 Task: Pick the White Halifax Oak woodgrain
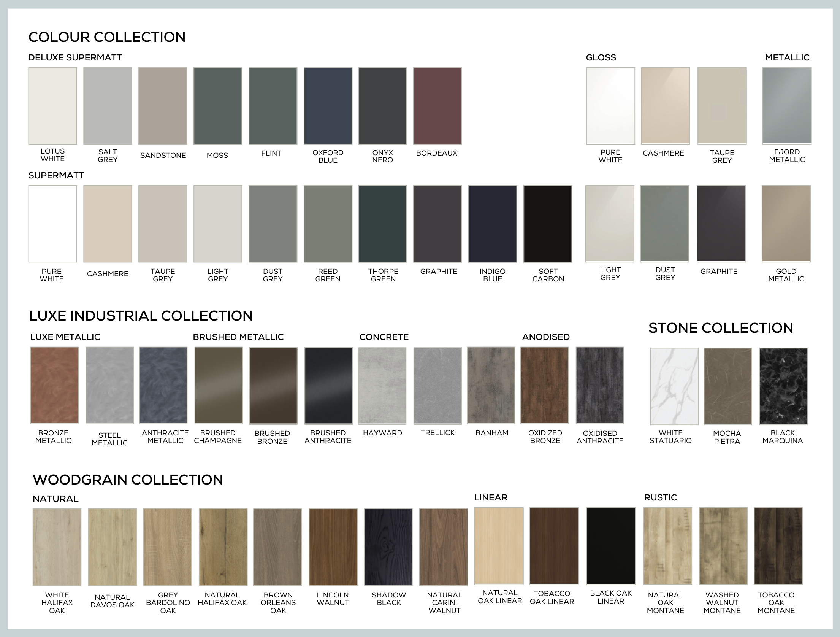pyautogui.click(x=57, y=546)
